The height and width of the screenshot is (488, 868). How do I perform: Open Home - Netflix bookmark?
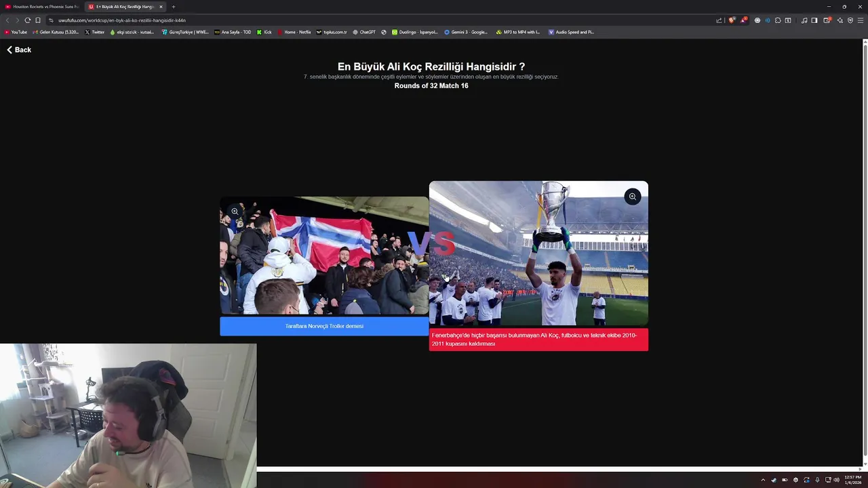tap(294, 32)
